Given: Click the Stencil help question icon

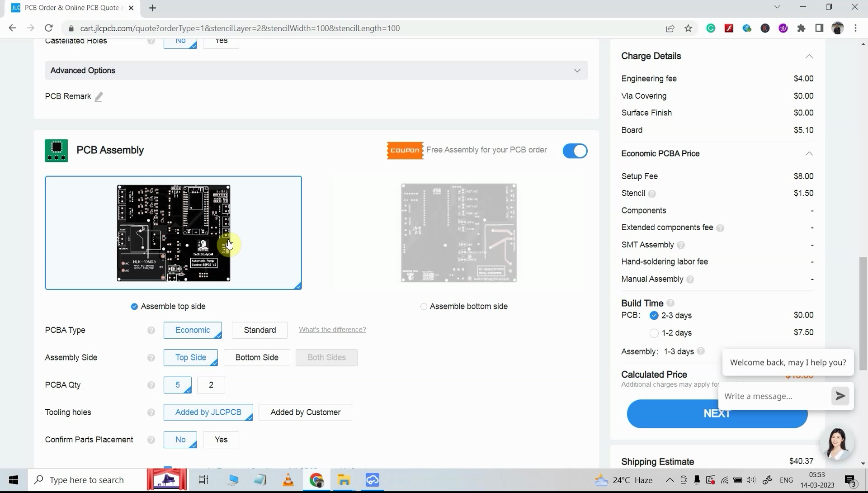Looking at the screenshot, I should [652, 194].
